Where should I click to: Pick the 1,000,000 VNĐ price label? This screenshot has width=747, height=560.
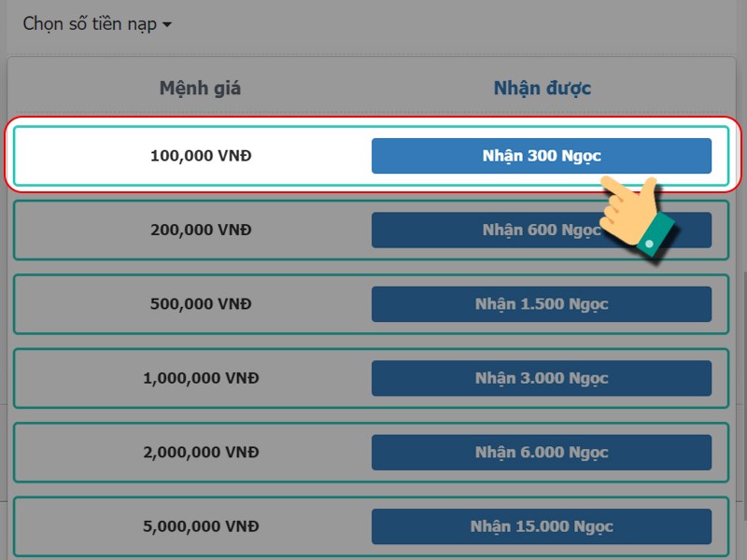[201, 378]
